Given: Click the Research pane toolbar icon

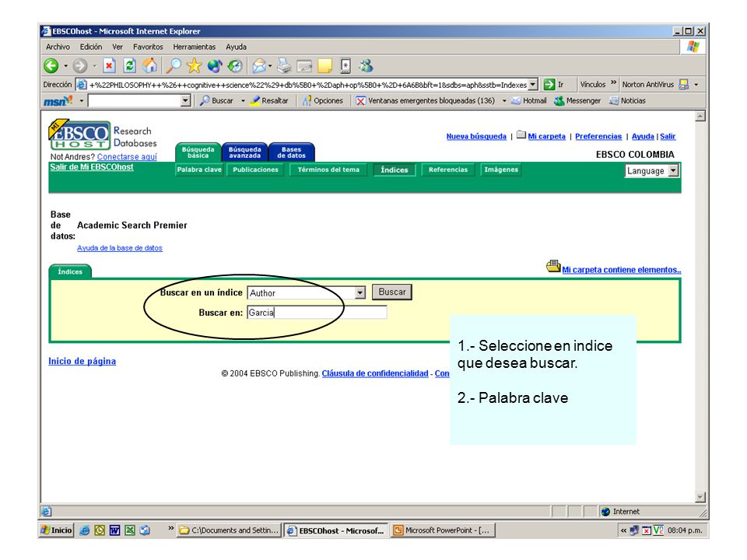Looking at the screenshot, I should tap(345, 65).
